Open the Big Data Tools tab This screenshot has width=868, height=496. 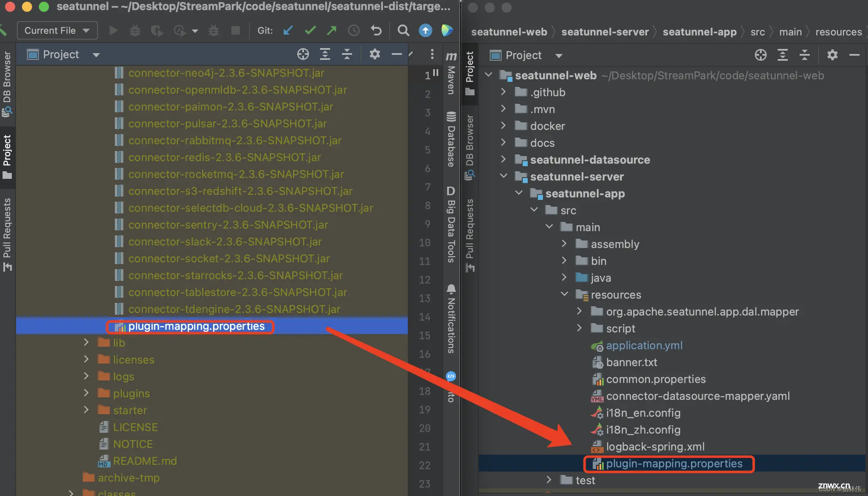(451, 225)
